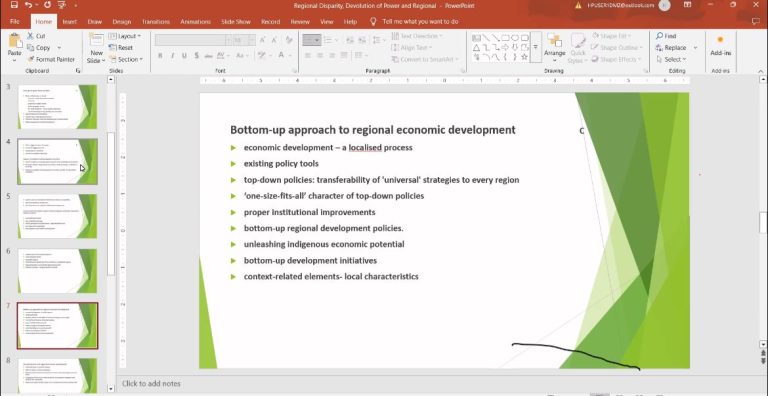This screenshot has height=396, width=768.
Task: Select the Text Box shape in gallery
Action: coord(476,38)
